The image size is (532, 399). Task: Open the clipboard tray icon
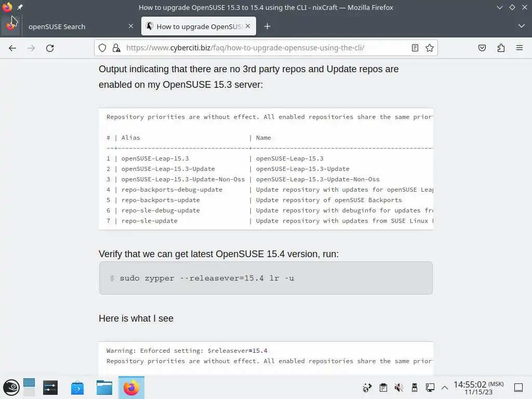[383, 388]
